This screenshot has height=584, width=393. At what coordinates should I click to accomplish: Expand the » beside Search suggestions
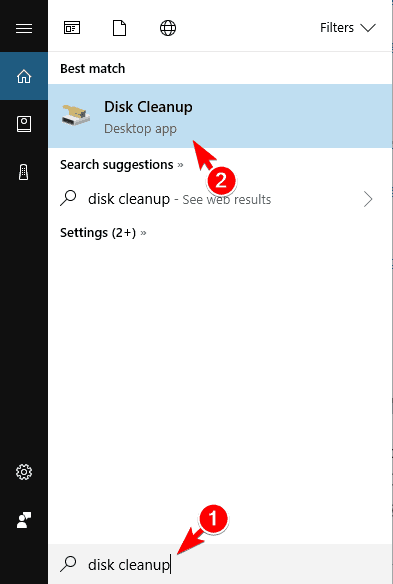point(180,165)
